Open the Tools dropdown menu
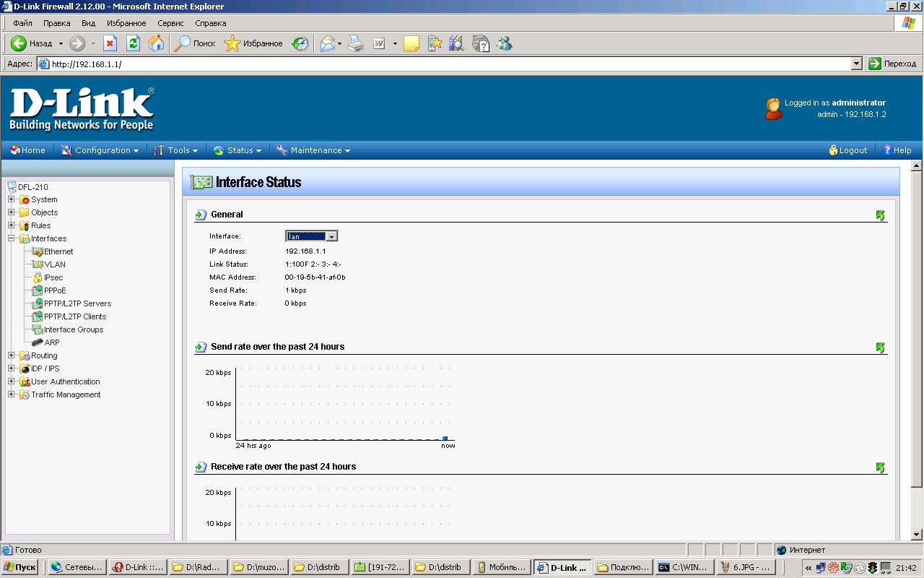 coord(176,150)
